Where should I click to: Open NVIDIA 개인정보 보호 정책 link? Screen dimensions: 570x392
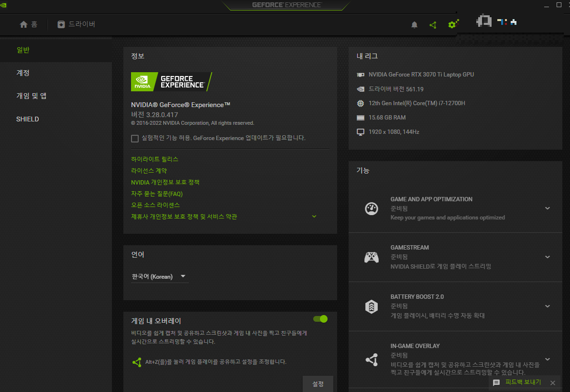pyautogui.click(x=165, y=182)
